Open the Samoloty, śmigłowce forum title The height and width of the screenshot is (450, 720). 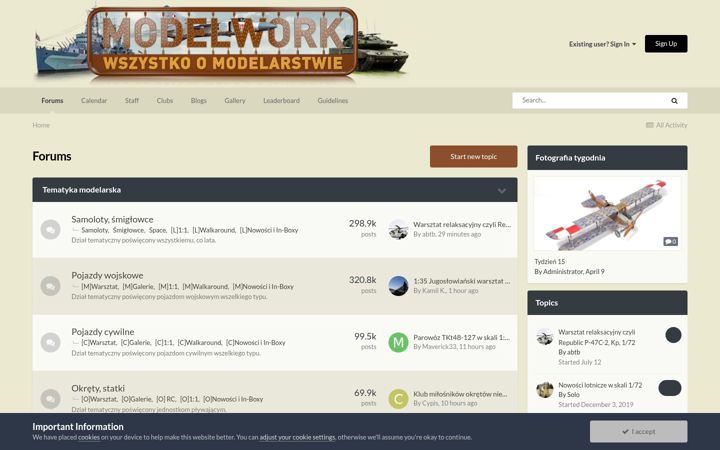coord(112,219)
